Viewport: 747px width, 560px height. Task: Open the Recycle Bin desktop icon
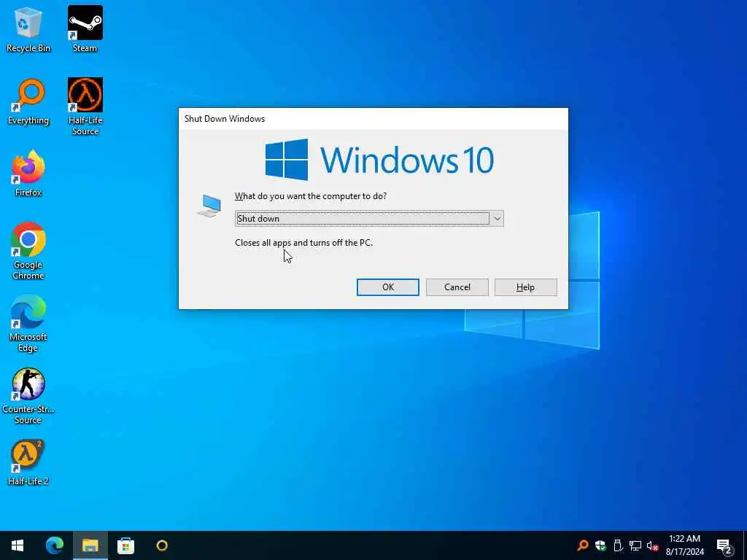(28, 28)
